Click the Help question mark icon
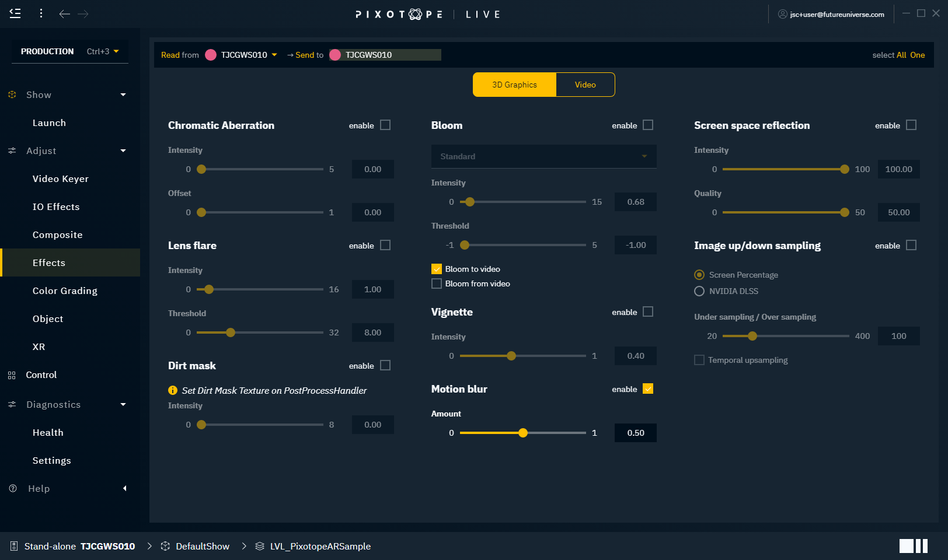 tap(13, 488)
